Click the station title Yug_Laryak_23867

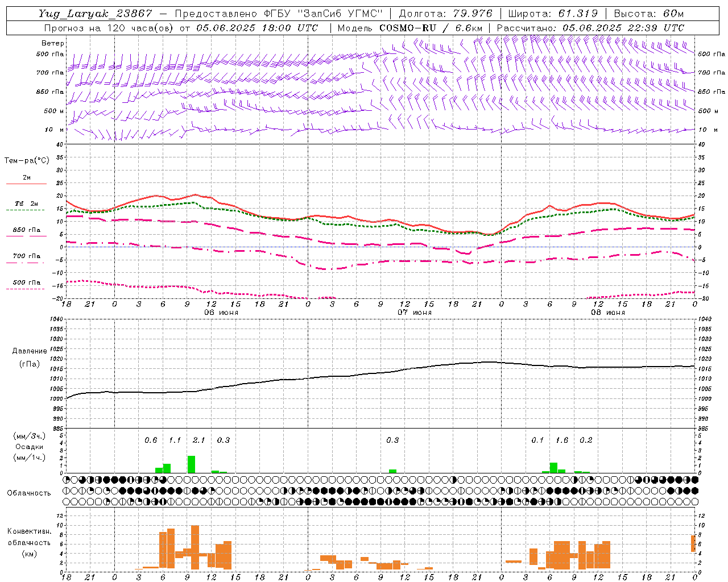pyautogui.click(x=96, y=14)
